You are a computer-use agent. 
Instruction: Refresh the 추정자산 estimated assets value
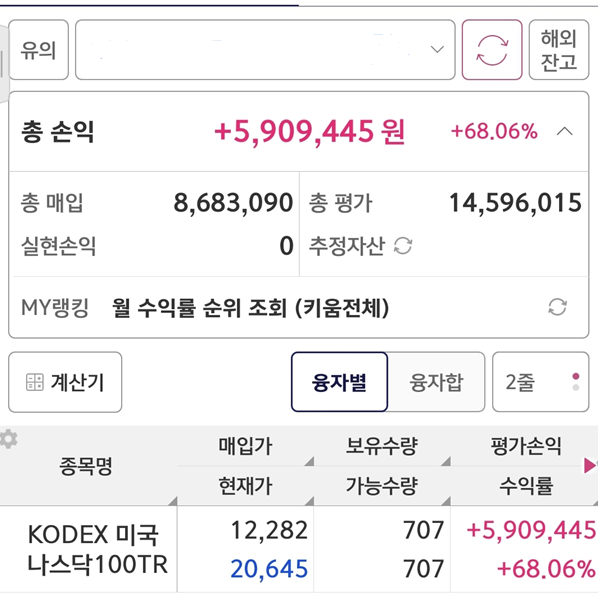(x=403, y=246)
